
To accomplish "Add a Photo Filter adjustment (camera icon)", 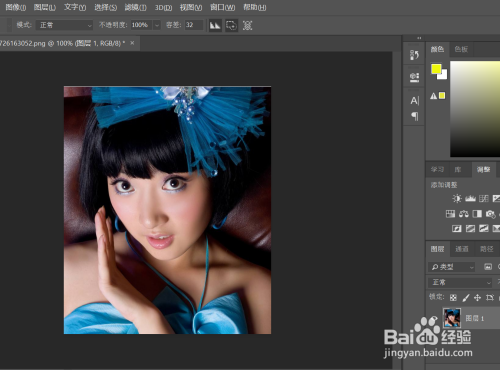I will 490,214.
